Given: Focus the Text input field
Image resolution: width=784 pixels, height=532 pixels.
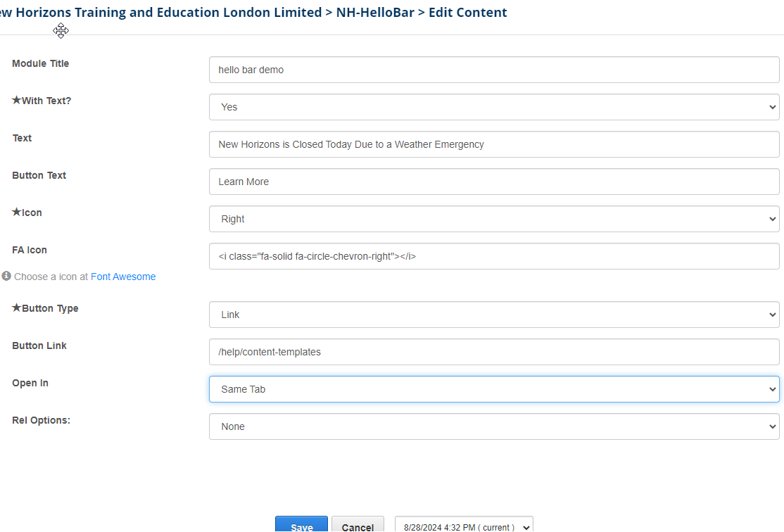Looking at the screenshot, I should [x=493, y=144].
